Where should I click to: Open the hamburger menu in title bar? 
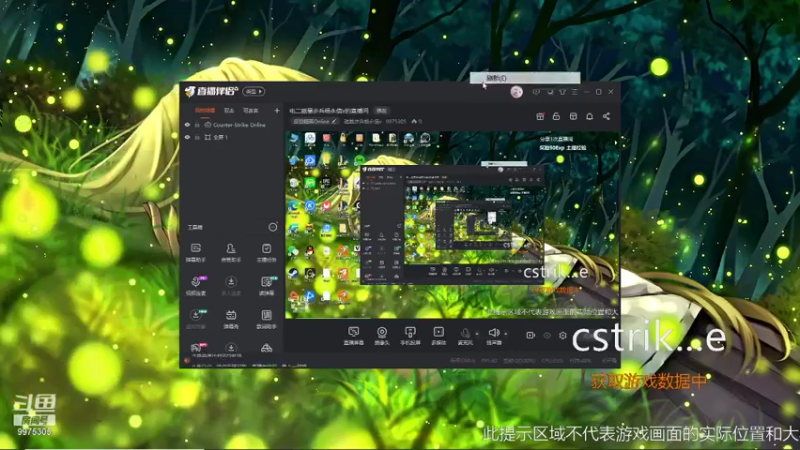[574, 92]
